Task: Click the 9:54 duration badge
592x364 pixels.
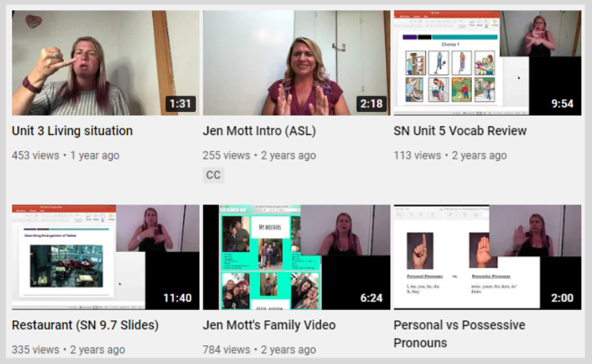Action: click(x=562, y=103)
